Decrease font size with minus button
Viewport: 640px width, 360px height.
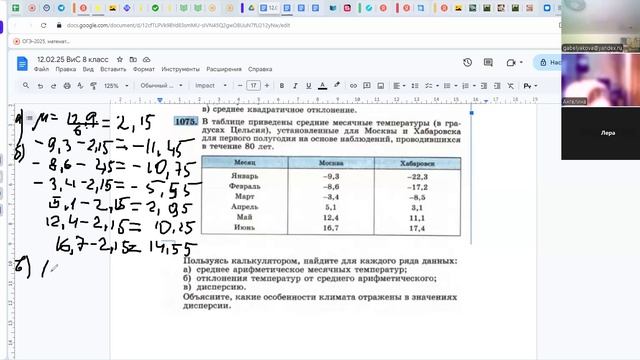240,86
